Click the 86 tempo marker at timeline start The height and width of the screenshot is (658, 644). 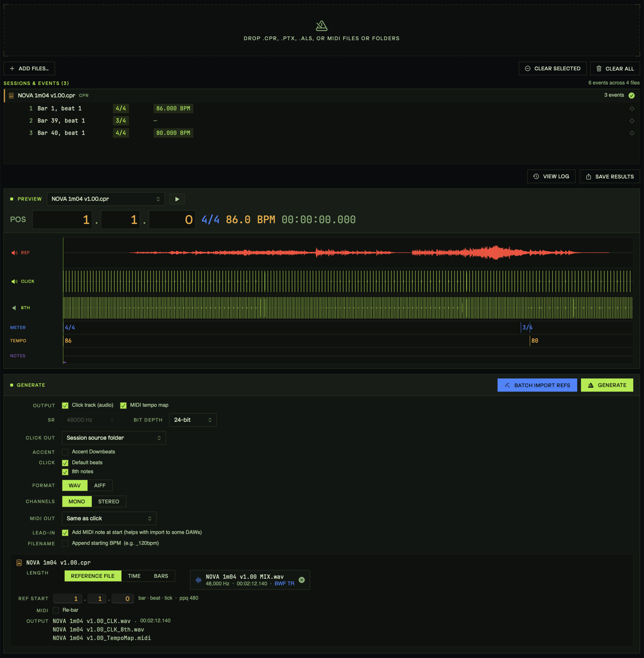tap(68, 341)
